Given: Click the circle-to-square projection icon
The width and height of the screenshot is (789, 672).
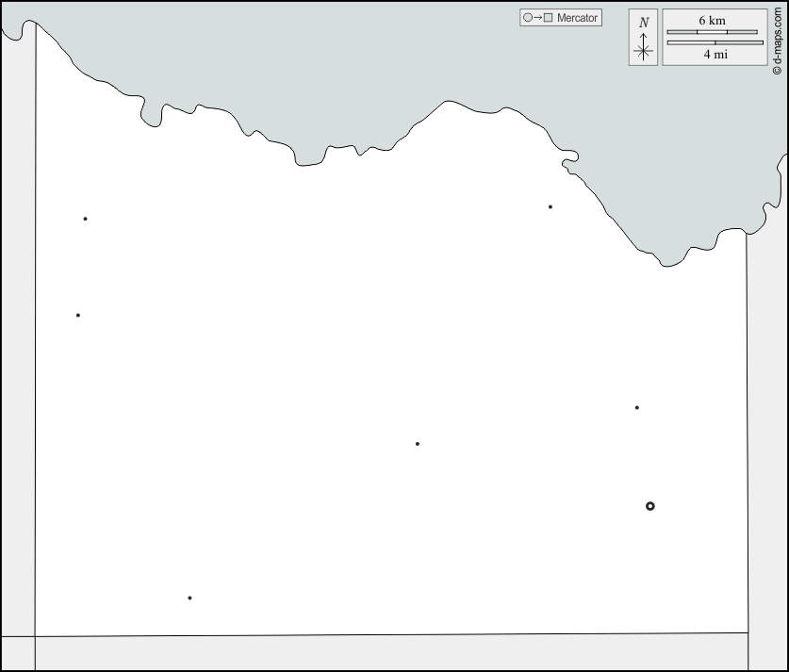Looking at the screenshot, I should [538, 18].
